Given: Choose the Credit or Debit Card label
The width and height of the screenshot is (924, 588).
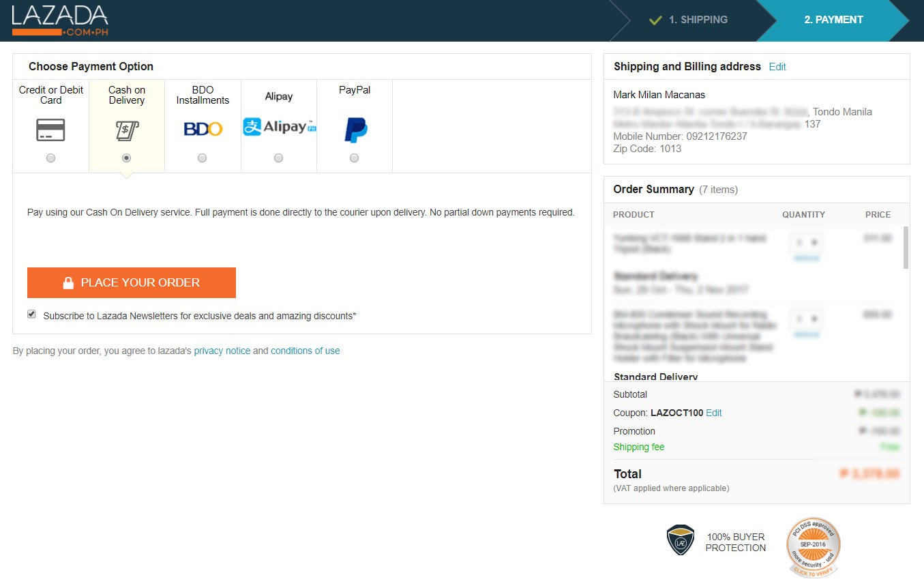Looking at the screenshot, I should 51,95.
